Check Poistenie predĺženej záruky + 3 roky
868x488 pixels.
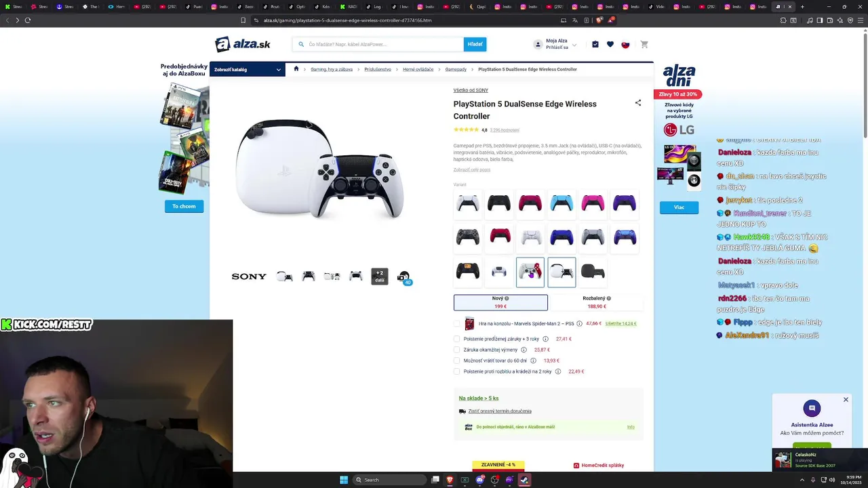point(457,339)
